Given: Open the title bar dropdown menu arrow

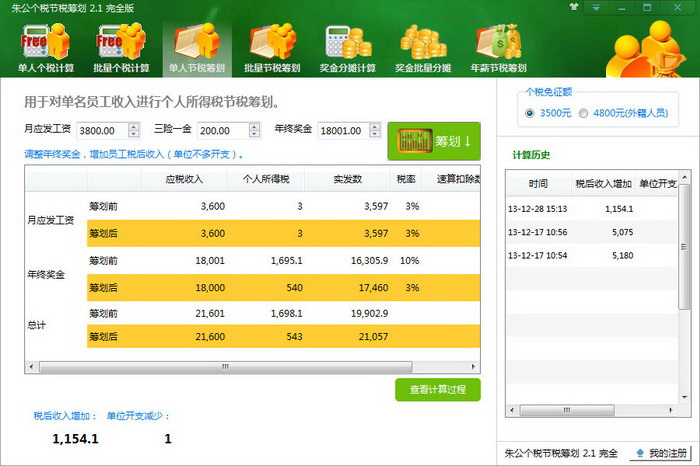Looking at the screenshot, I should point(596,7).
